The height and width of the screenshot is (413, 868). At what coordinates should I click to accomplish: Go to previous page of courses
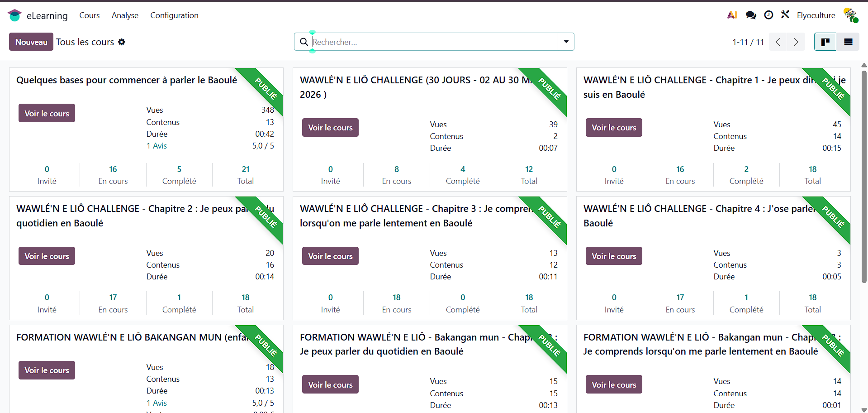(778, 42)
